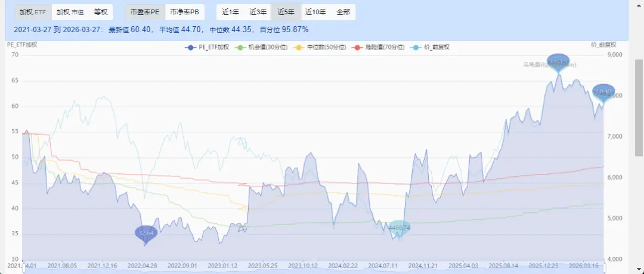Screen dimensions: 644x274
Task: Show the 近3年 time range
Action: click(x=258, y=13)
